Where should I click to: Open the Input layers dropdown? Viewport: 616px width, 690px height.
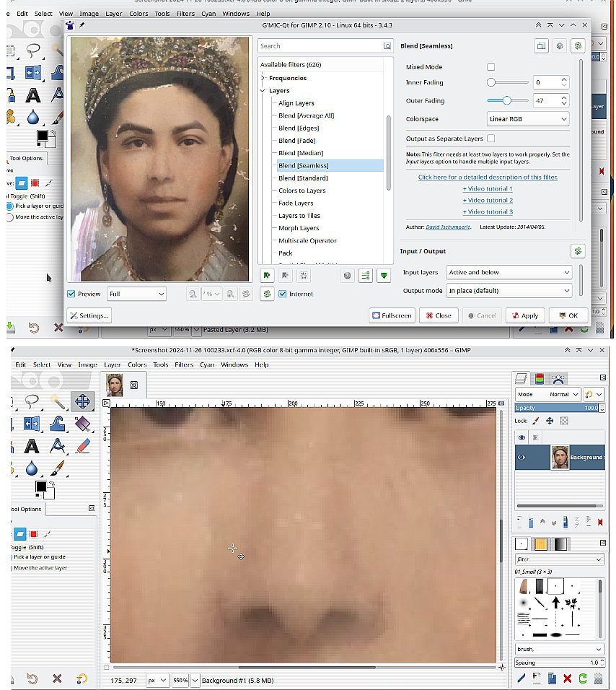[509, 272]
